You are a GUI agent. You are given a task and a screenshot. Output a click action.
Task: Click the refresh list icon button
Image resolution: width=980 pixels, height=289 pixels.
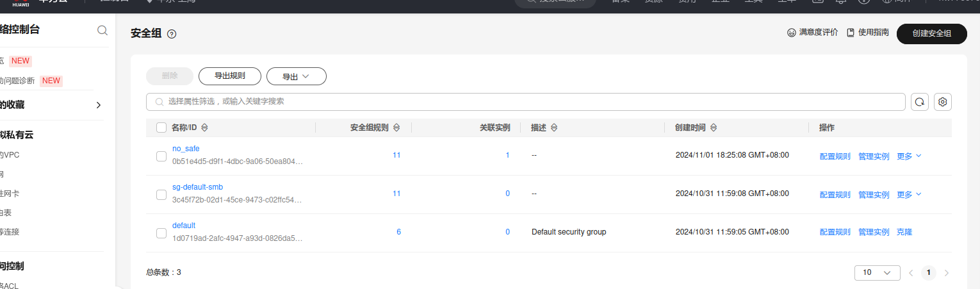tap(920, 102)
